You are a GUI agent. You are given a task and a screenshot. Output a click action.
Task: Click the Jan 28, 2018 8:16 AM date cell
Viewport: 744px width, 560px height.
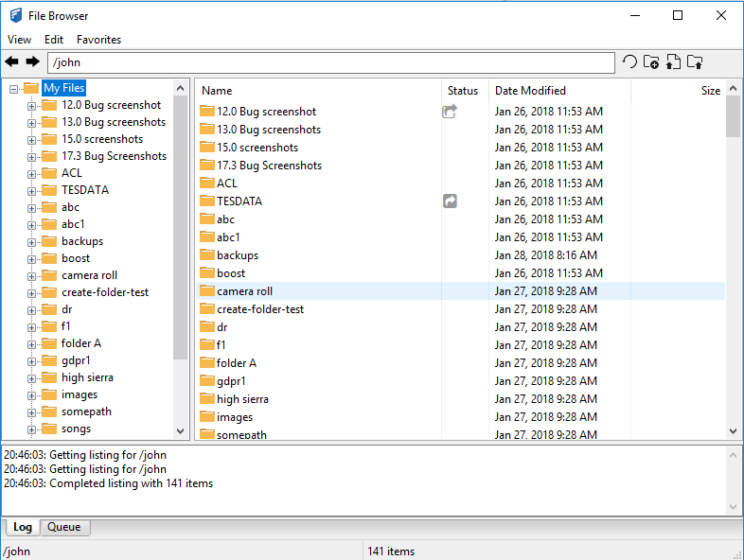545,255
